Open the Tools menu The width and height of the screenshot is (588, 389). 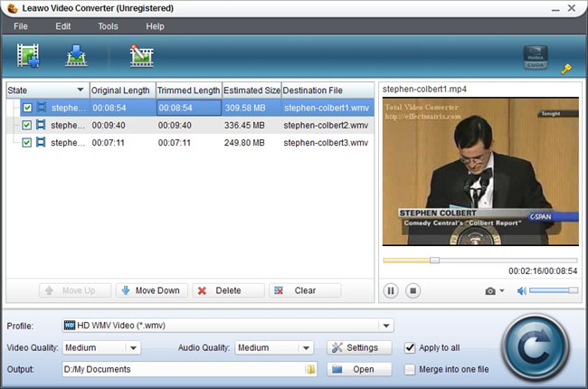point(108,26)
